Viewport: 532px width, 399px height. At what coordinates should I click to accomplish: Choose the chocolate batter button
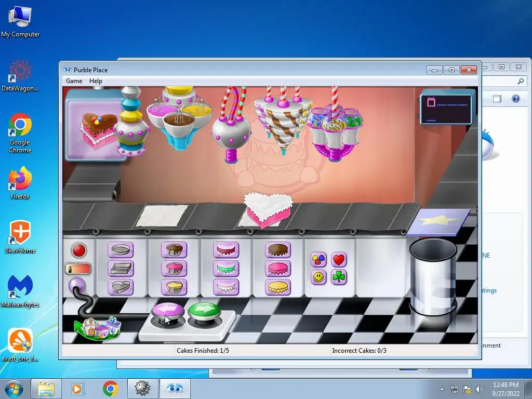coord(174,250)
